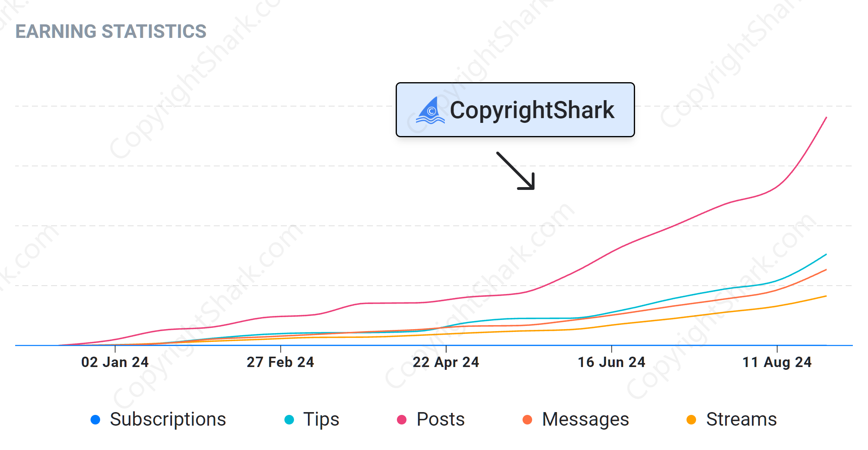The height and width of the screenshot is (450, 868).
Task: Toggle the Tips series label
Action: pyautogui.click(x=321, y=420)
